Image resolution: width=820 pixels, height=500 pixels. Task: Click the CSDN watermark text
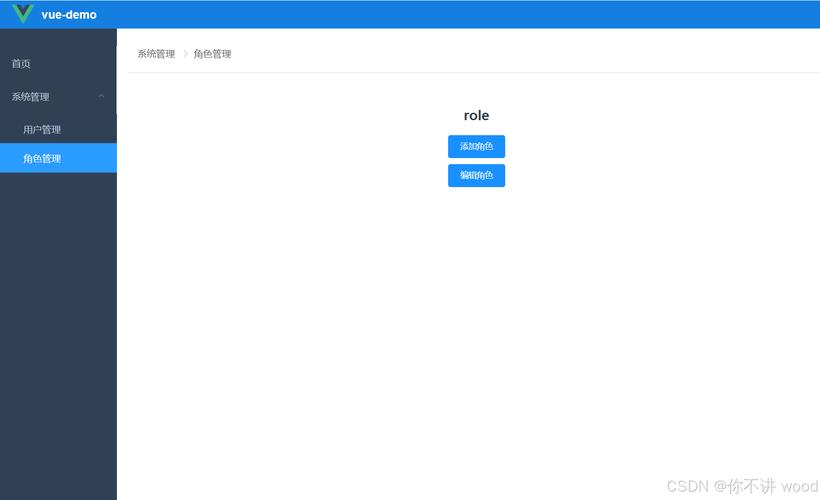[687, 486]
